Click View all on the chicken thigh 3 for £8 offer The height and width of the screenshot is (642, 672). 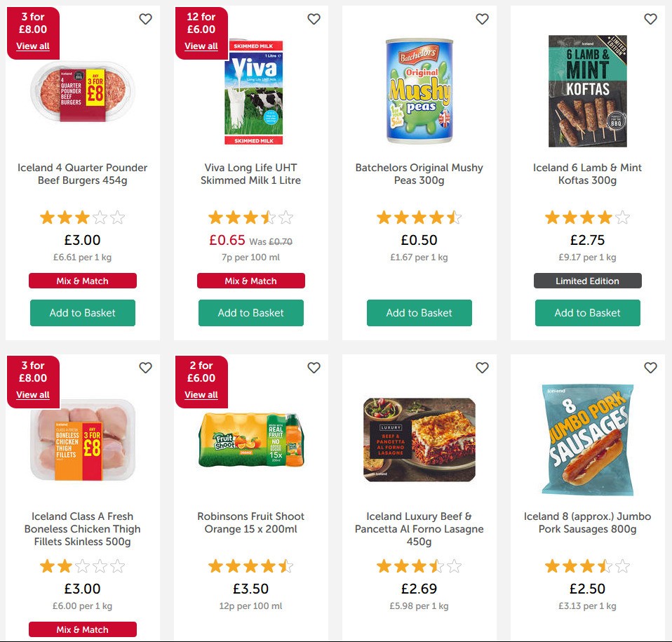point(32,395)
